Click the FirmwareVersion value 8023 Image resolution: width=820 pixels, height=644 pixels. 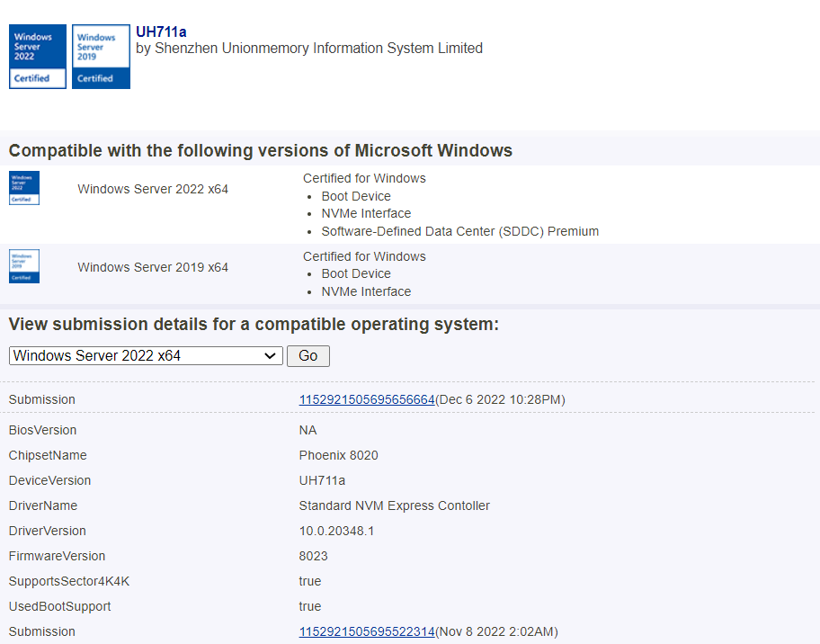point(315,556)
